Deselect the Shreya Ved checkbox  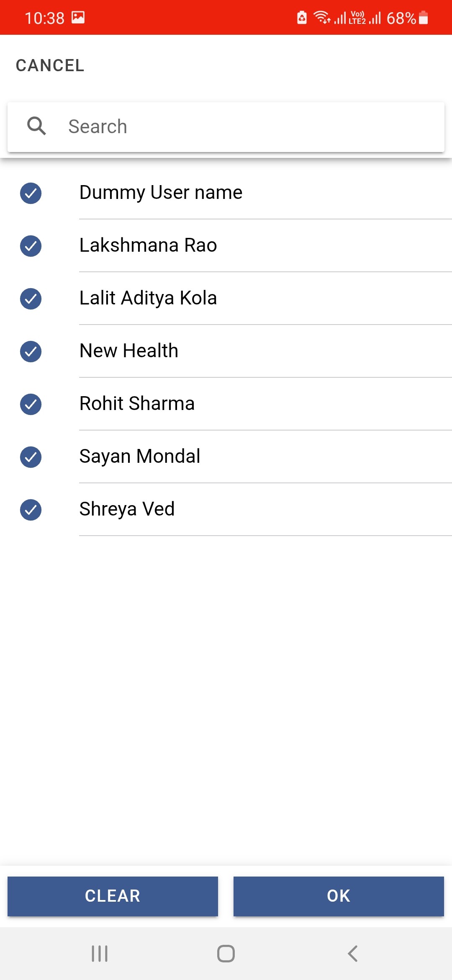click(31, 510)
